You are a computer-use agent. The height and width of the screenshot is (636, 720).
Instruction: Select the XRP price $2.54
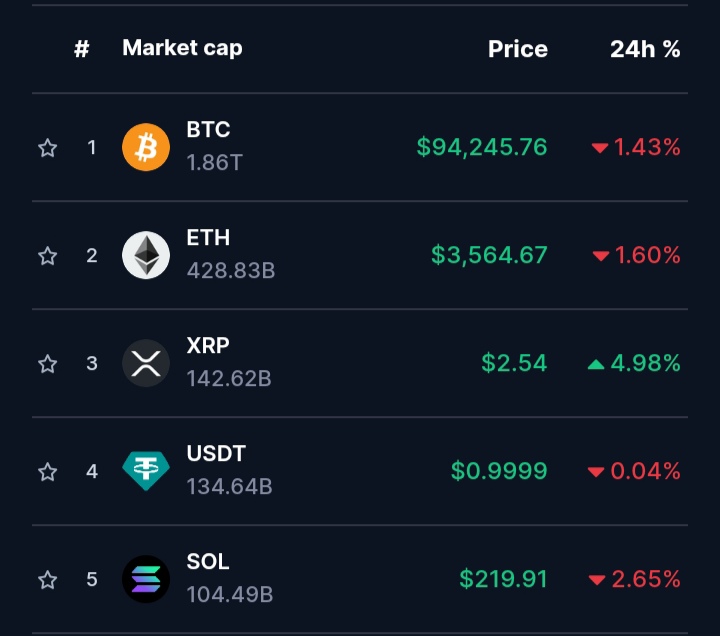pos(514,363)
